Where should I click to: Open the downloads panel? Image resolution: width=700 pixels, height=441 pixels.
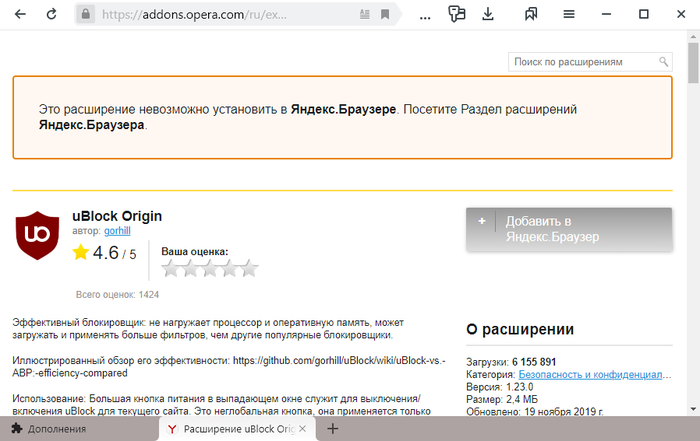(x=488, y=15)
